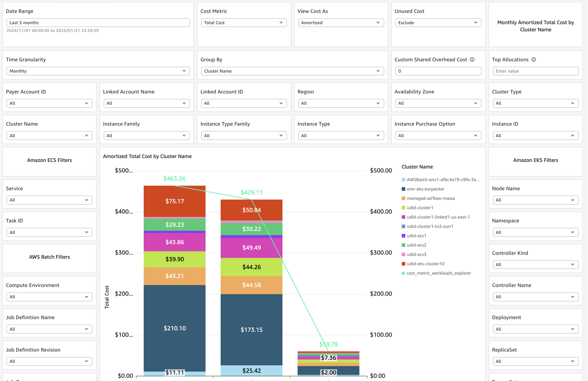Open the Cost Metric dropdown
This screenshot has width=588, height=381.
click(243, 23)
